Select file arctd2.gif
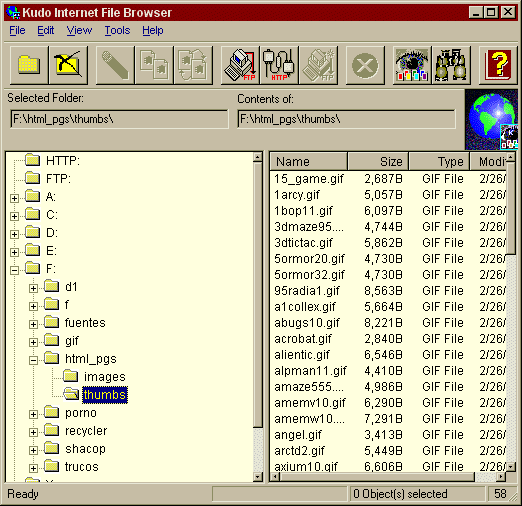Viewport: 522px width, 506px height. 299,451
